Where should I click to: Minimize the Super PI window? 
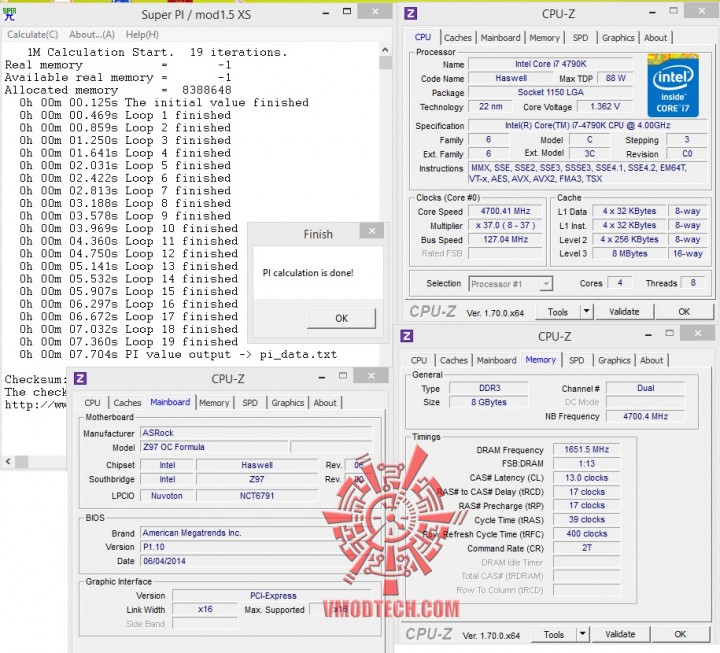point(326,13)
